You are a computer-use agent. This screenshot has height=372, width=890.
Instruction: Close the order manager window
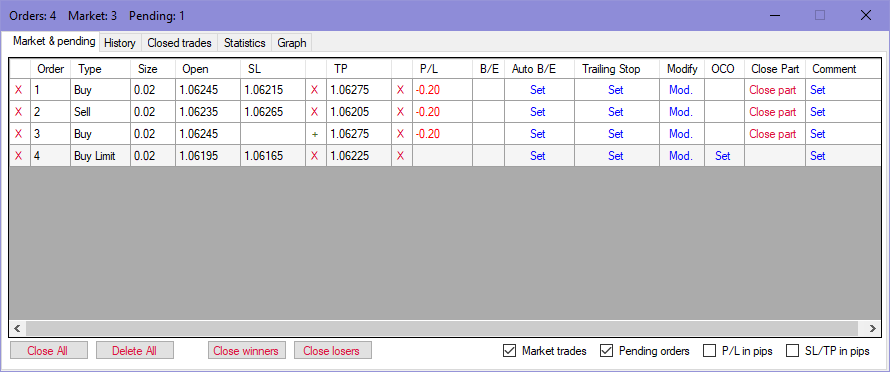point(866,15)
